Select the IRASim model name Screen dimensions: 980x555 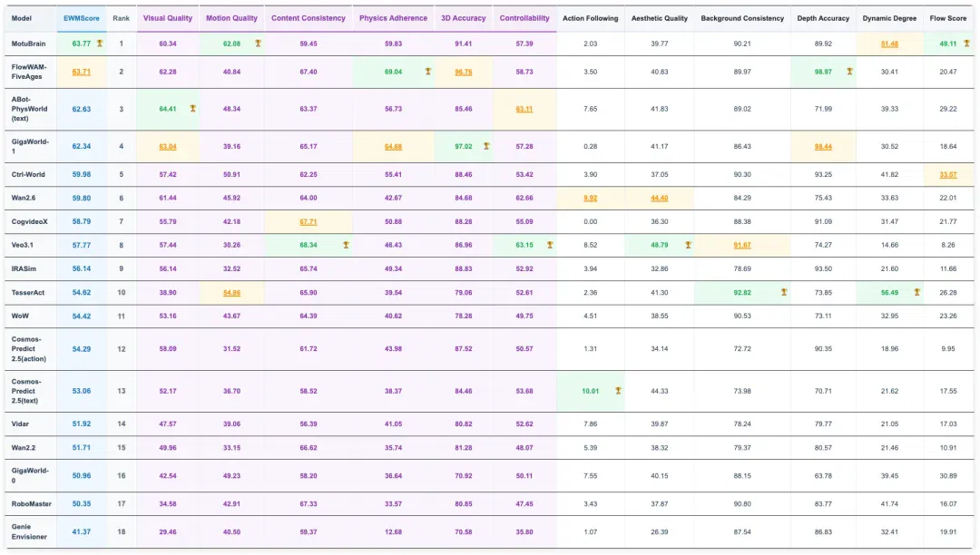[24, 268]
